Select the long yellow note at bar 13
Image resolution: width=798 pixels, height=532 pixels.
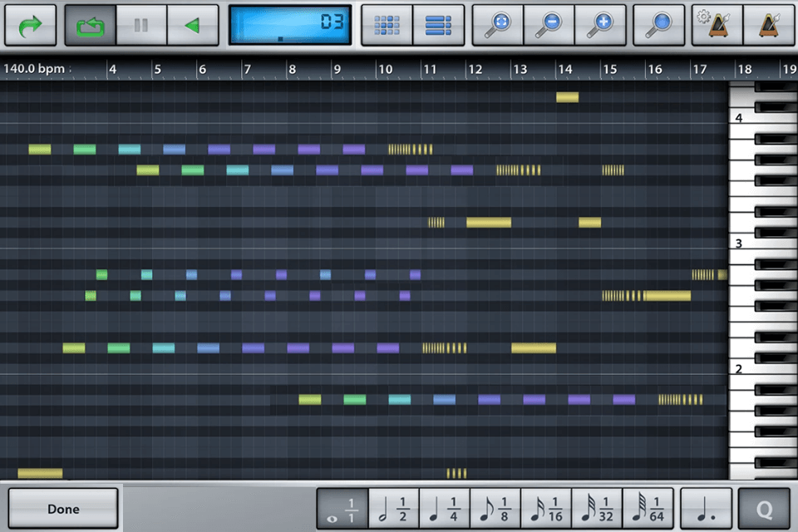pos(534,348)
